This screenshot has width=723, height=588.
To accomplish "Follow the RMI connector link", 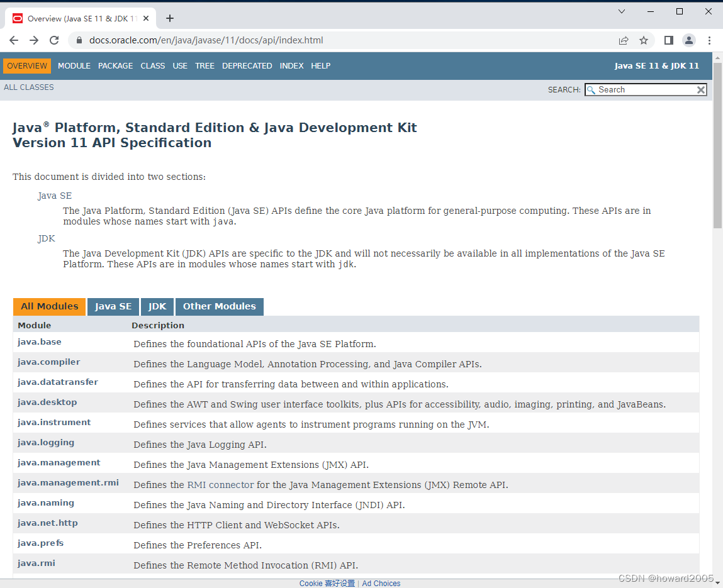I will pos(220,485).
